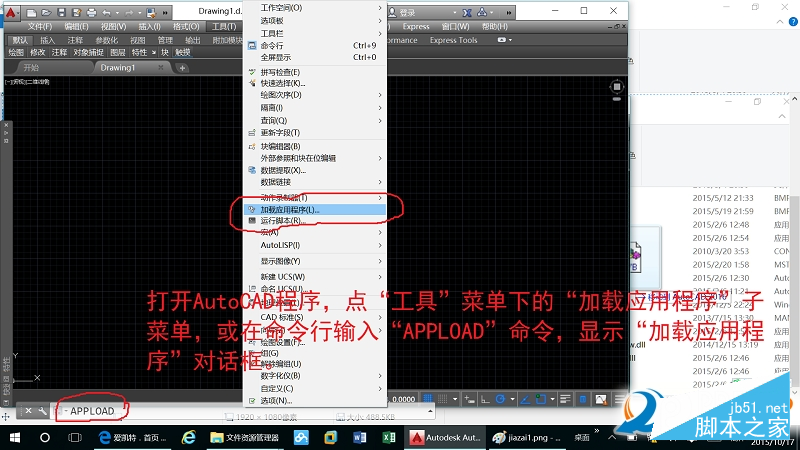The height and width of the screenshot is (450, 800).
Task: Expand the quick access toolbar overflow chevron
Action: (165, 13)
